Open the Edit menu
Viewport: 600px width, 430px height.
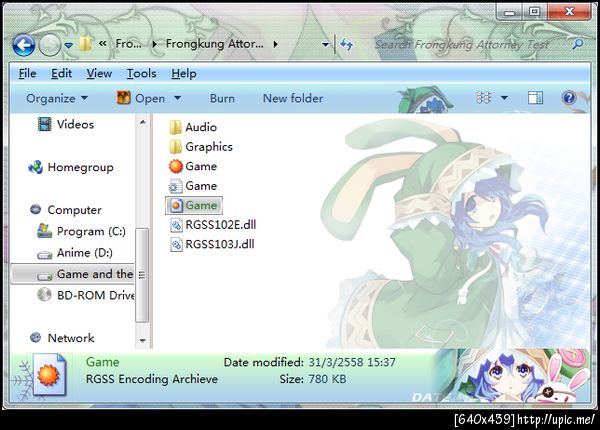click(61, 73)
